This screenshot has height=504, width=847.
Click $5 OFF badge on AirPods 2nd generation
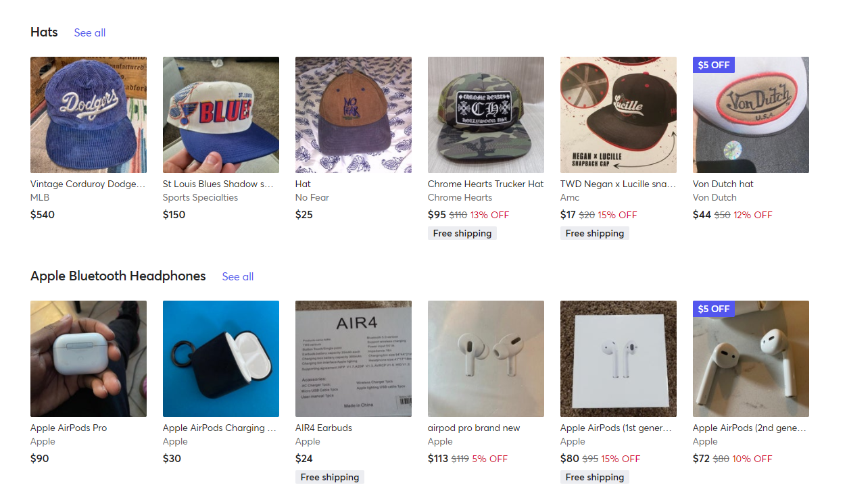pyautogui.click(x=714, y=309)
